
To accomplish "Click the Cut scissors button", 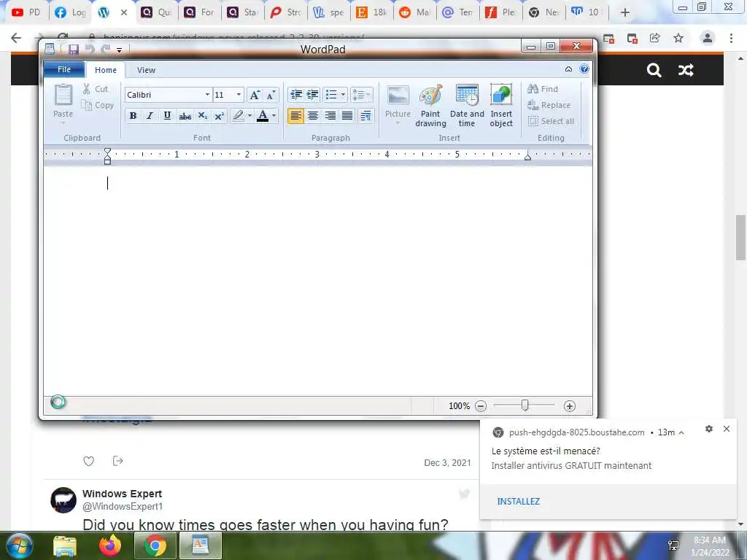I will pos(96,88).
